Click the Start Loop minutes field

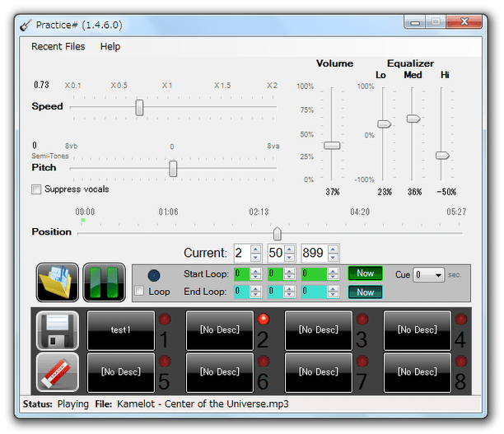(242, 274)
